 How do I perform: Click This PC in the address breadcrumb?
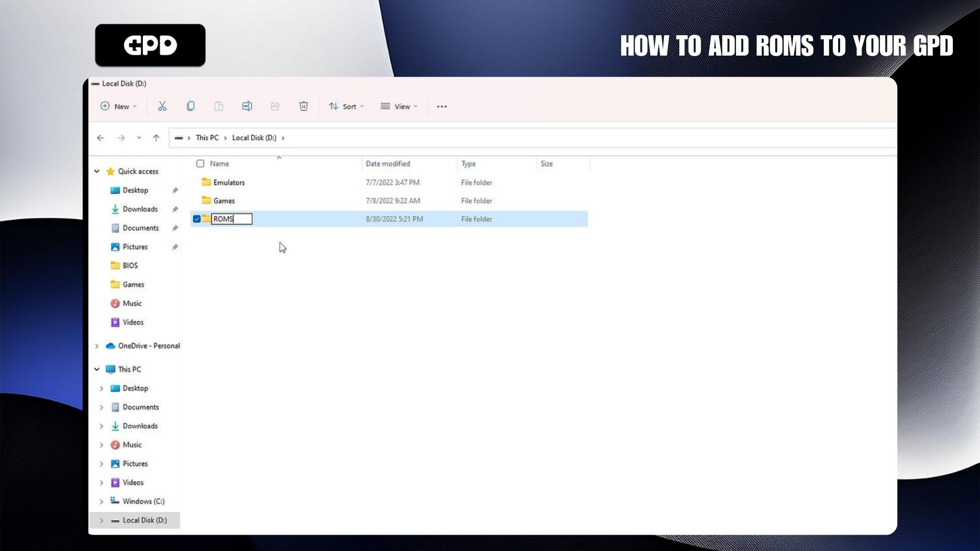(x=207, y=138)
